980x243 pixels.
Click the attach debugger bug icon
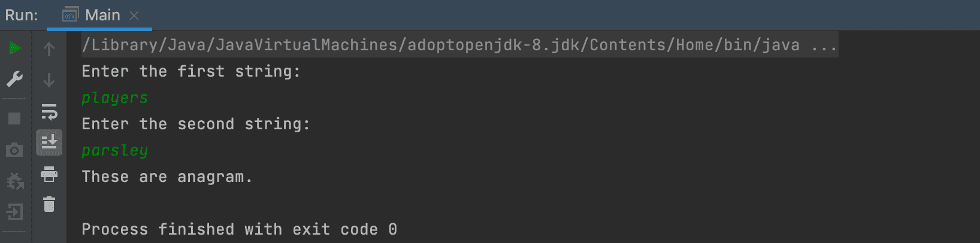(15, 181)
